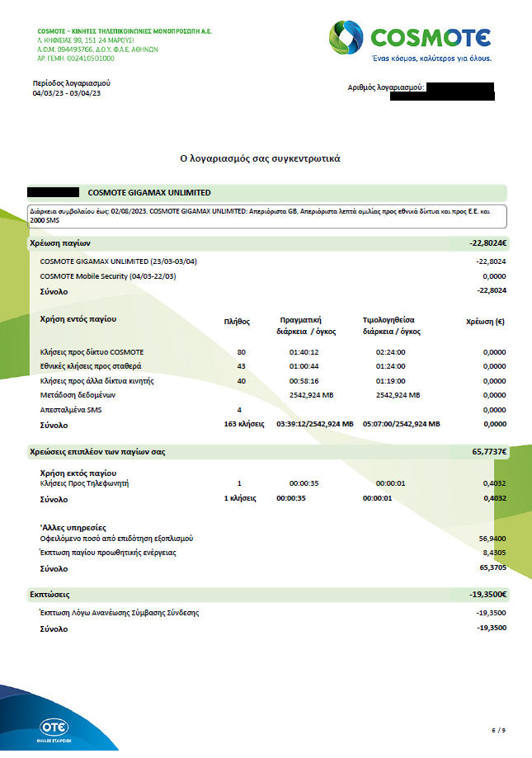Screen dimensions: 532x758
Task: Click row label 'Εθνικές κλήσεις προς σταθερά'
Action: tap(91, 366)
